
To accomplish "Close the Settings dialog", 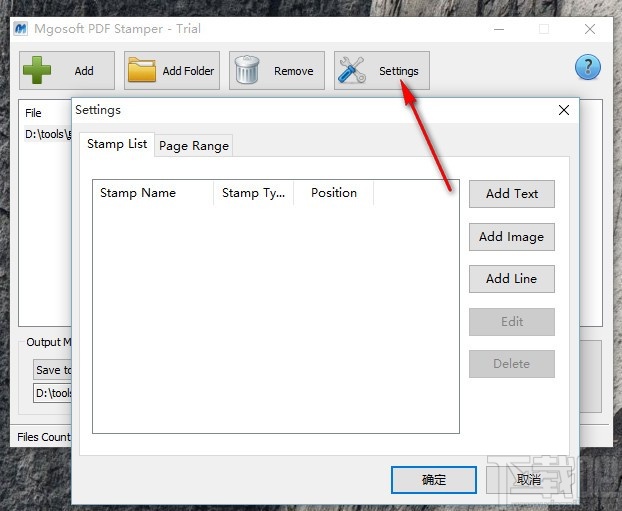I will click(x=564, y=110).
